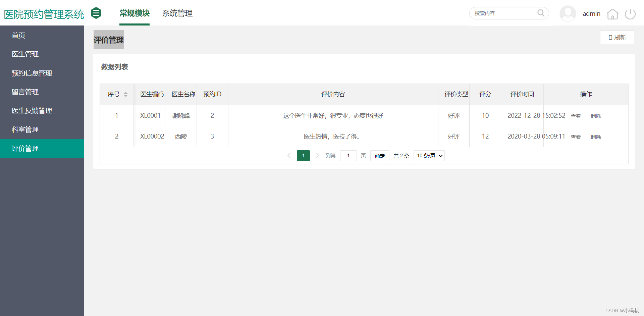Switch to 常规模块 tab
644x316 pixels.
[x=135, y=13]
